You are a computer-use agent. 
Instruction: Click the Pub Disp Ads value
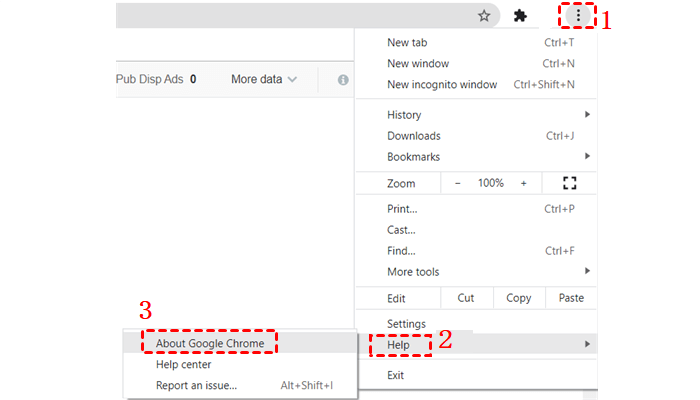[193, 79]
